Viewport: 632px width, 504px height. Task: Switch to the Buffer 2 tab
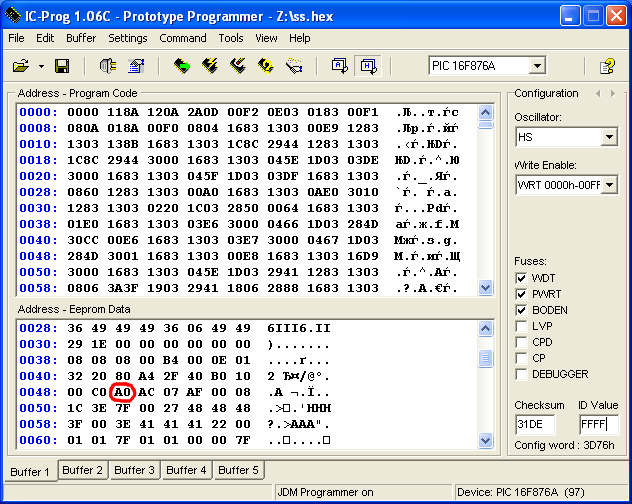pyautogui.click(x=83, y=470)
